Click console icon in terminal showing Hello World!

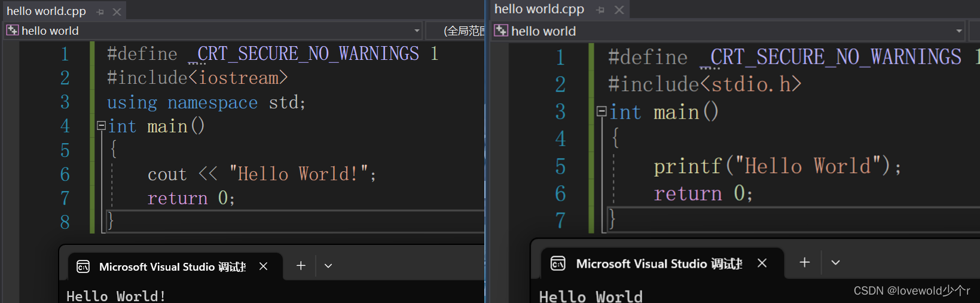83,266
